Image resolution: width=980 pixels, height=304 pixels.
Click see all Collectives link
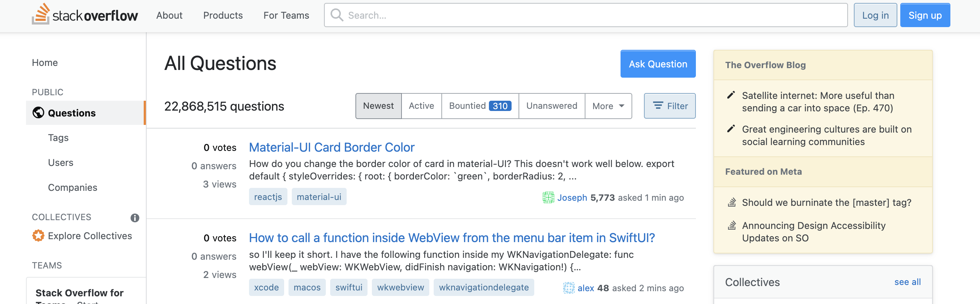(x=907, y=282)
